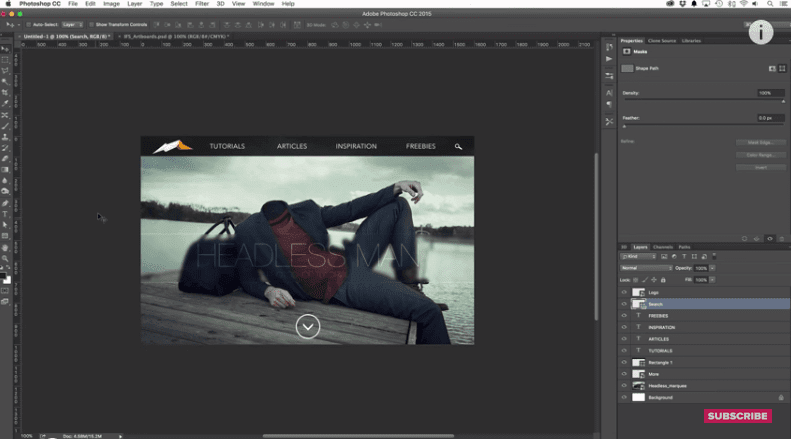Open the File menu
This screenshot has width=791, height=439.
[x=73, y=4]
